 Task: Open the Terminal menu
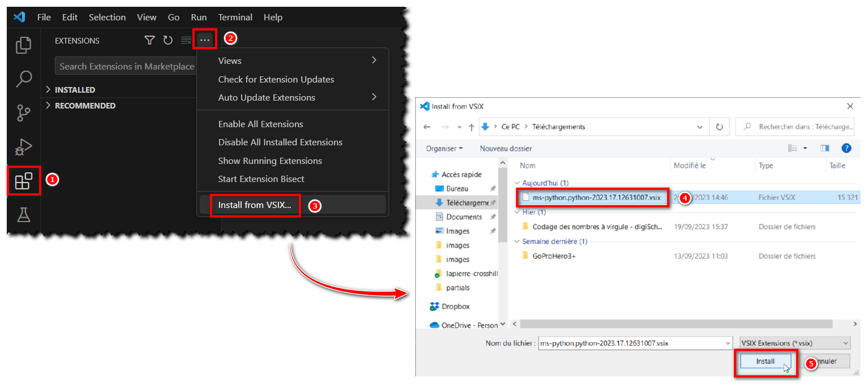click(x=235, y=17)
